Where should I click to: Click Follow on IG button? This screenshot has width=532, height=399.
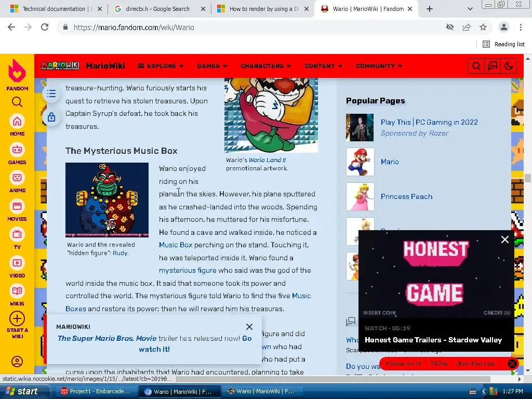403,363
